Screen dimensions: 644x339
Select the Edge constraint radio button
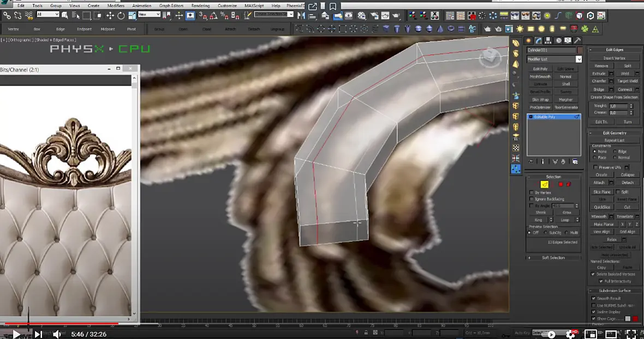tap(615, 152)
